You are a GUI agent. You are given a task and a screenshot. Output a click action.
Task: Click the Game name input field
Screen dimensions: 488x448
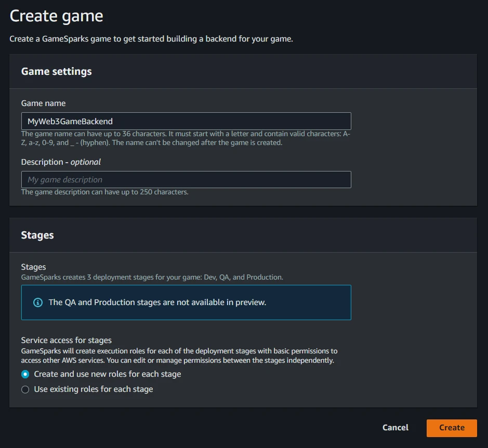point(186,121)
